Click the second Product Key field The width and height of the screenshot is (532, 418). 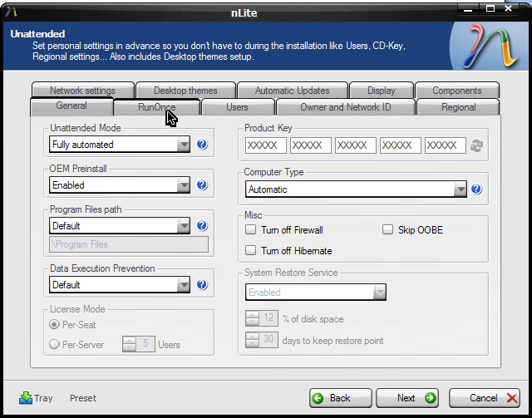click(310, 145)
